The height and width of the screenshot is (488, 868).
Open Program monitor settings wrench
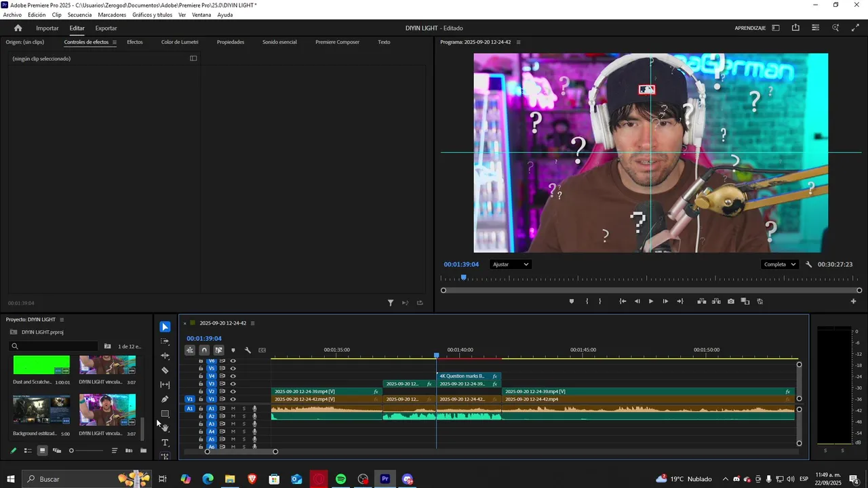pos(809,264)
